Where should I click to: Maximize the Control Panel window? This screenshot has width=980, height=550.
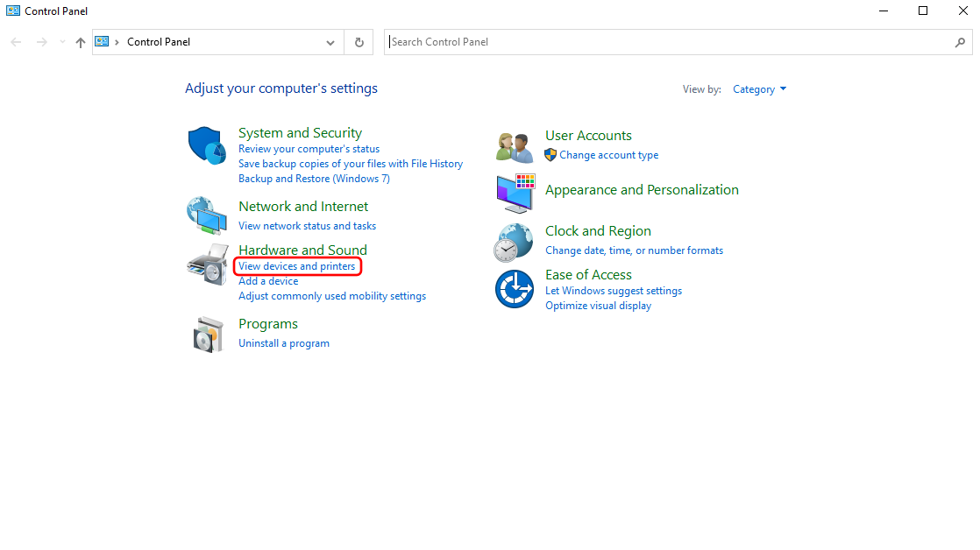[923, 11]
